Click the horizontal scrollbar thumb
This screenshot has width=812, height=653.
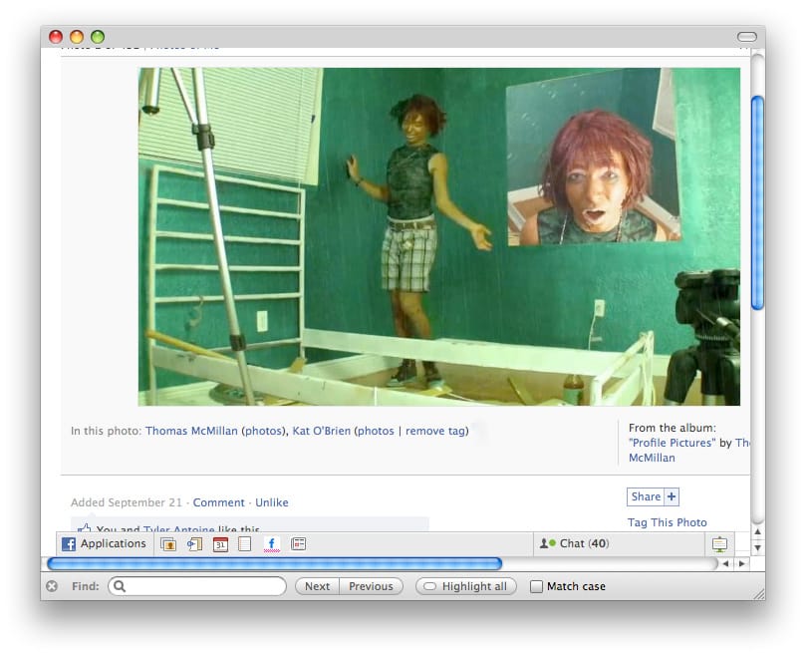(x=274, y=563)
